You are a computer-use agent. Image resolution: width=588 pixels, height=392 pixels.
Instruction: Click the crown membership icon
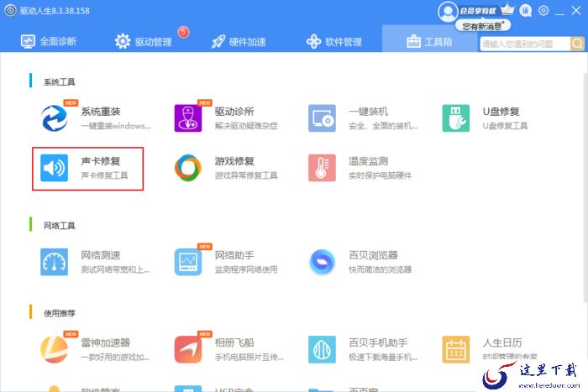(x=507, y=9)
